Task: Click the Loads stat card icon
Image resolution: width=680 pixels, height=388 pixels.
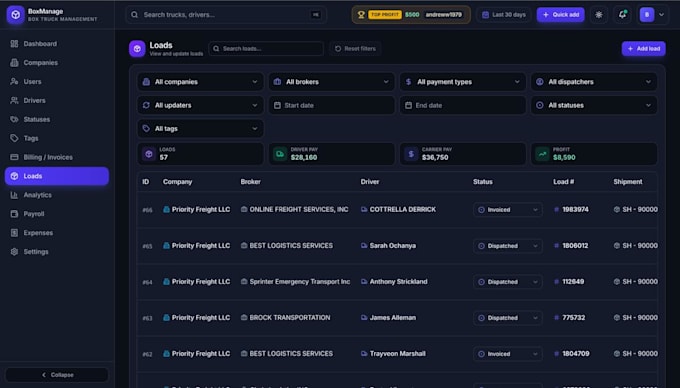Action: [x=149, y=154]
